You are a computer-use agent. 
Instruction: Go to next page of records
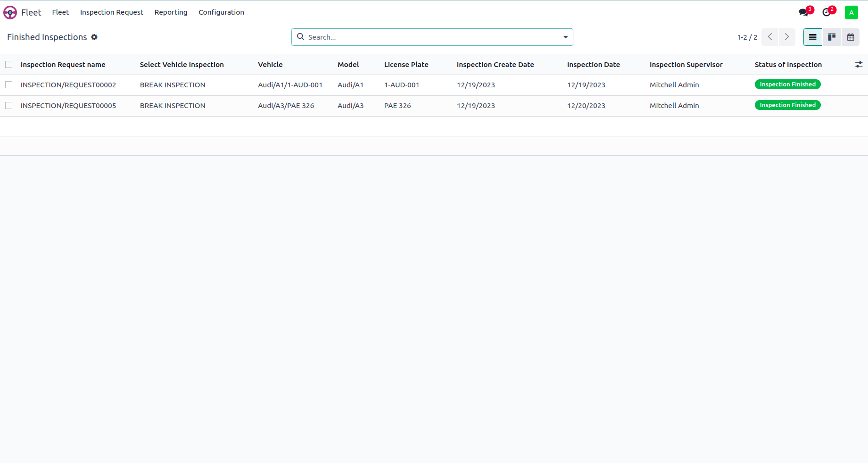pos(787,37)
